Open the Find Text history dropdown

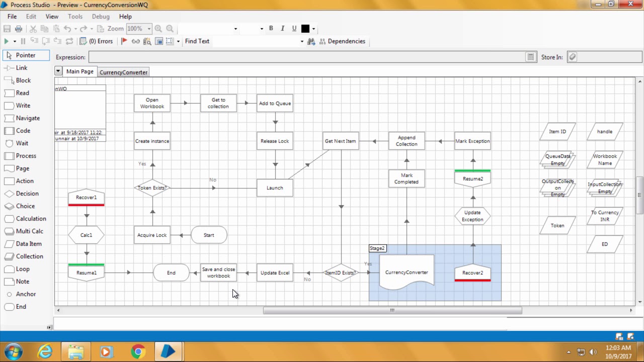point(302,41)
